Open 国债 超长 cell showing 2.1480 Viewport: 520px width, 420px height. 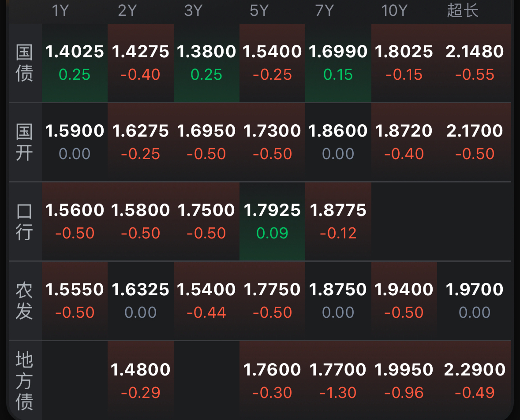click(475, 63)
